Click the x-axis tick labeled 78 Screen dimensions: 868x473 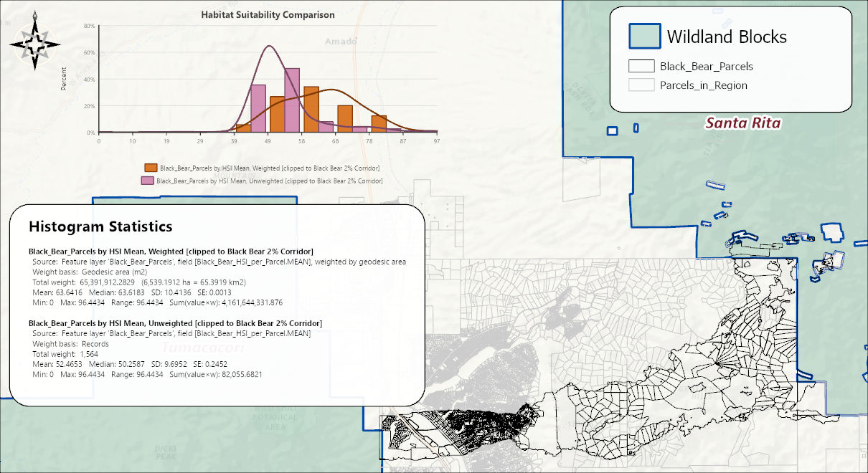pos(369,141)
